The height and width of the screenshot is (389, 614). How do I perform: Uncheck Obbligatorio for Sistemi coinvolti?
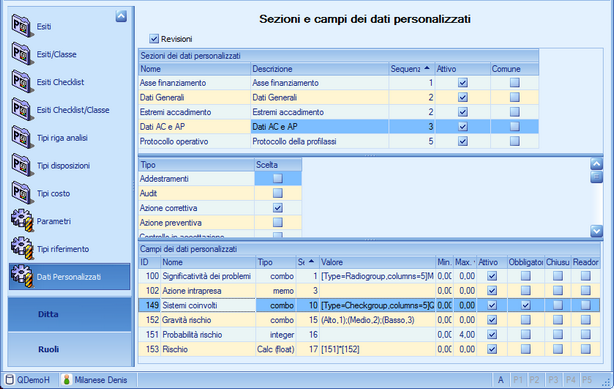pos(526,305)
